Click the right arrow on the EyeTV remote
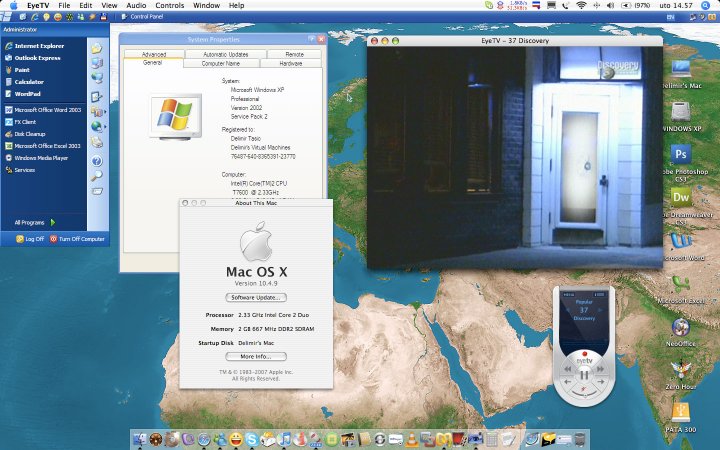The height and width of the screenshot is (450, 720). (601, 382)
